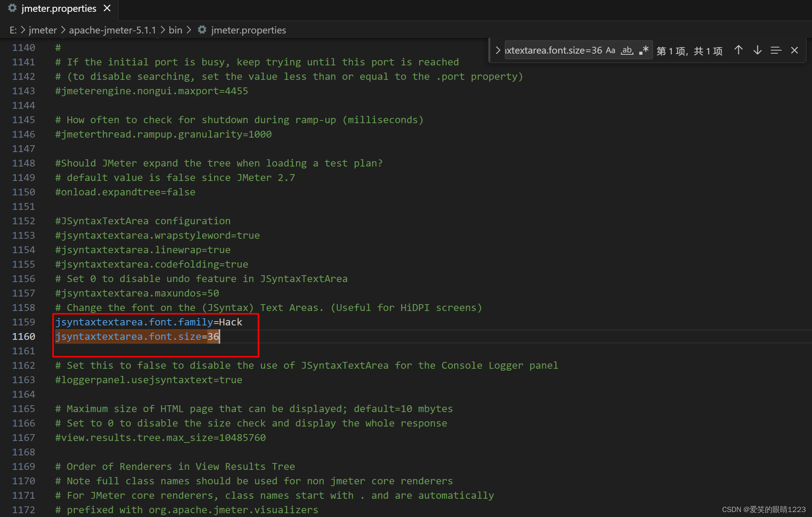Go to next match arrow
The width and height of the screenshot is (812, 517).
click(x=757, y=51)
